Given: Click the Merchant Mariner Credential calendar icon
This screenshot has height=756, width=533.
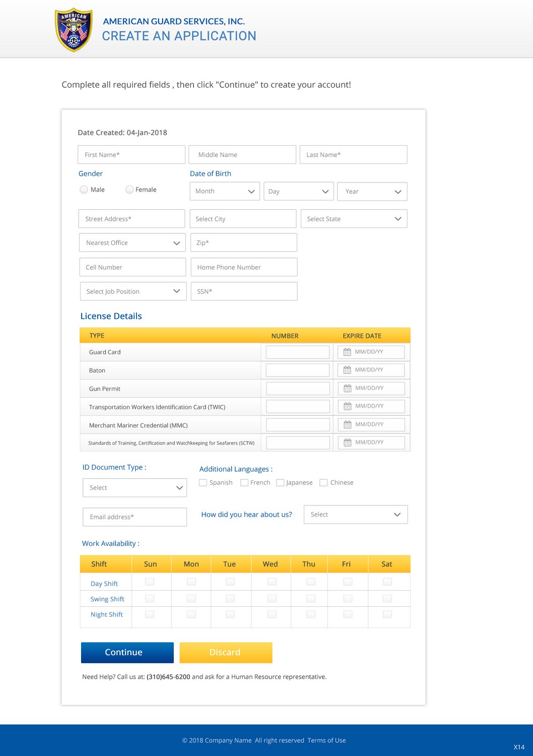Looking at the screenshot, I should [347, 424].
